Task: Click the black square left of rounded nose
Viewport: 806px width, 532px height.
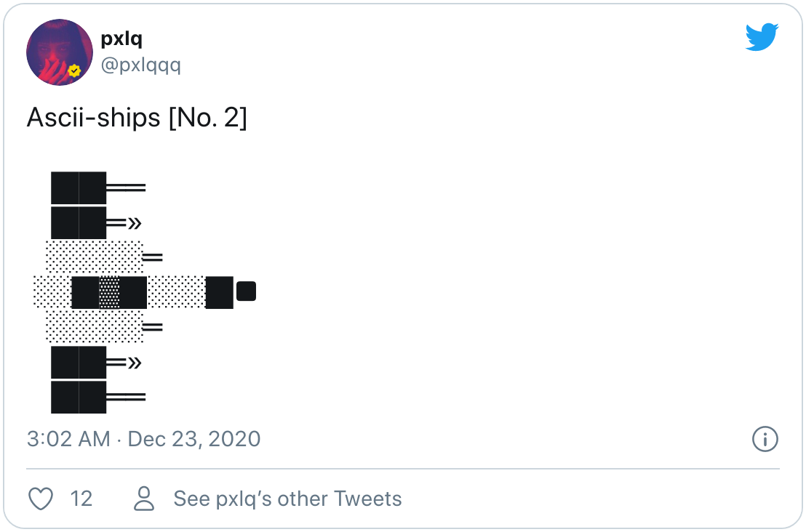Action: click(x=220, y=293)
